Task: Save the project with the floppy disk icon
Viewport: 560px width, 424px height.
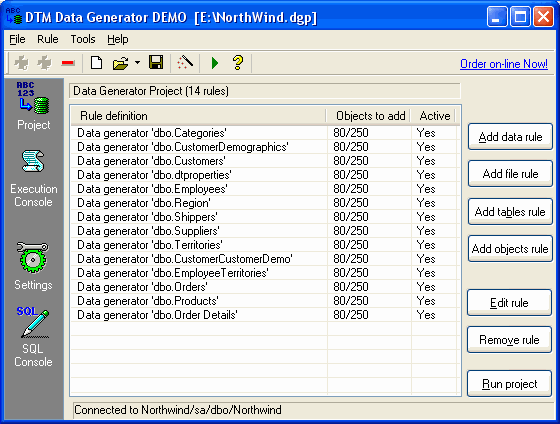Action: coord(156,63)
